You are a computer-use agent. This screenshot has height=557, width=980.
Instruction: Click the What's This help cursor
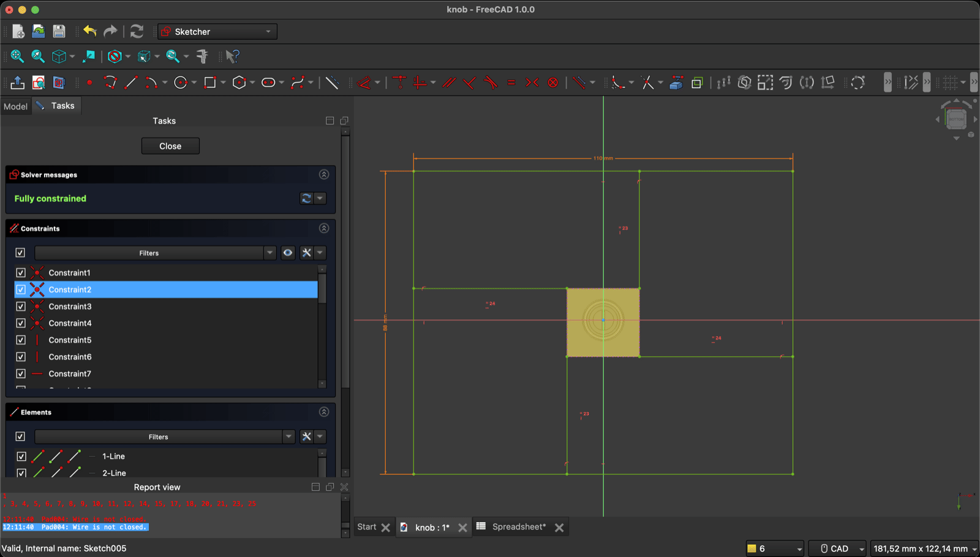tap(232, 56)
